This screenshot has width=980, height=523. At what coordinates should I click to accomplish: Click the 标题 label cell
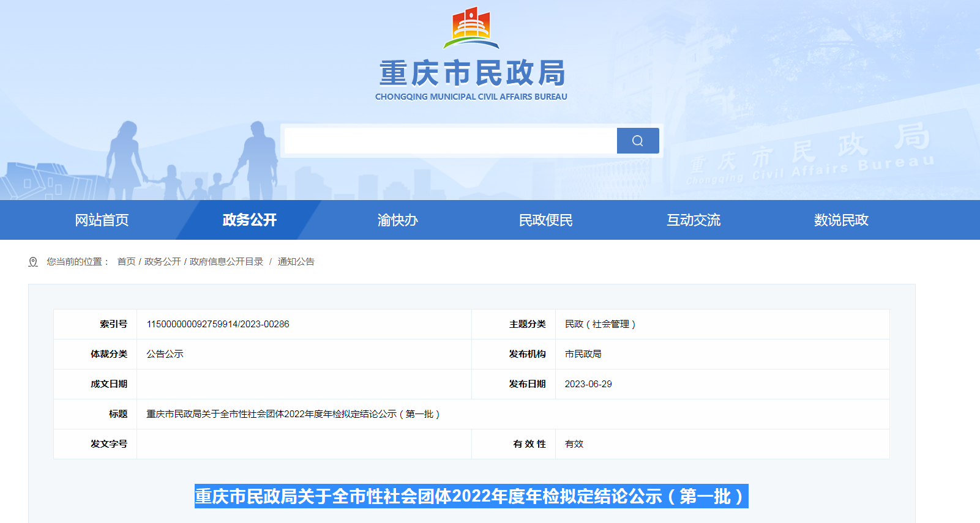click(95, 414)
